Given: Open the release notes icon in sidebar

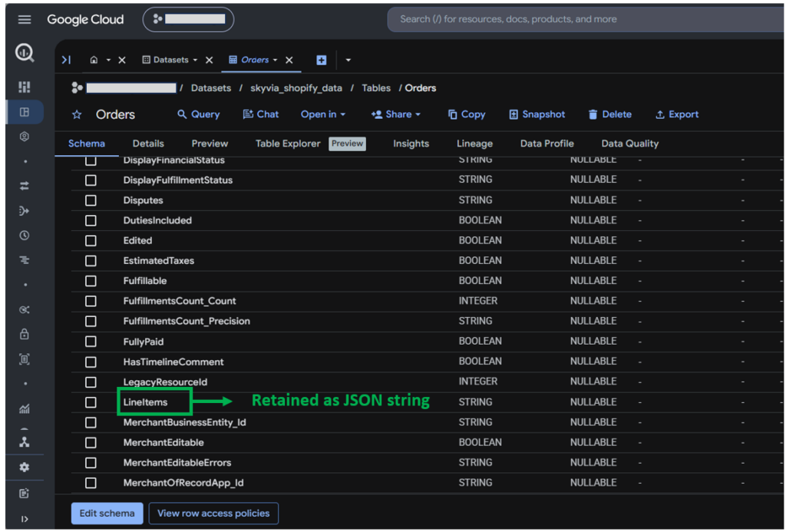Looking at the screenshot, I should click(24, 494).
